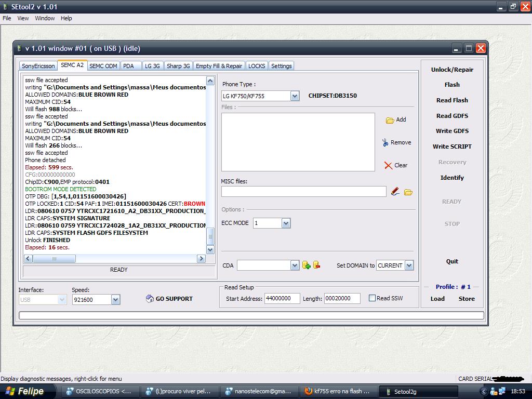Toggle the Read SSW checkbox
The width and height of the screenshot is (532, 399).
(x=372, y=298)
